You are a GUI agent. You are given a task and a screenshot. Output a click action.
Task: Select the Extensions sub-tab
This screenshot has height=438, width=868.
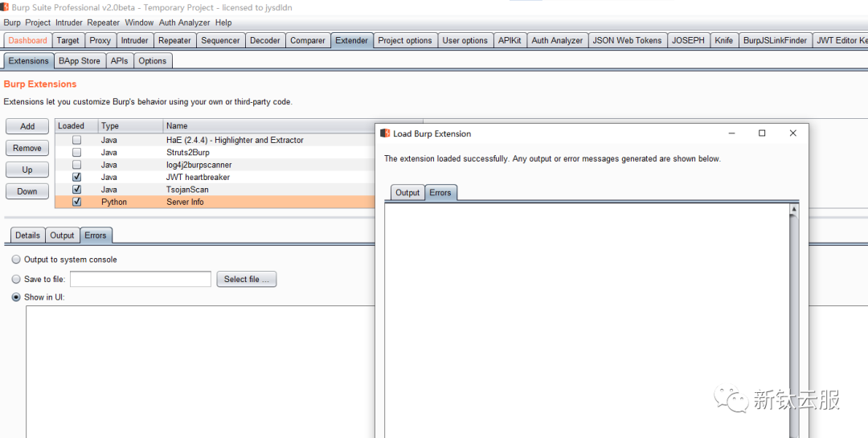tap(28, 61)
